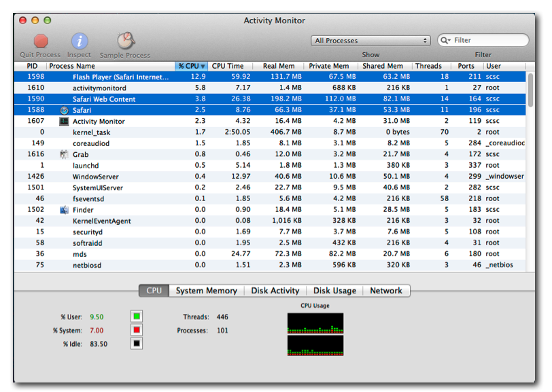Switch to the System Memory tab
The image size is (552, 392).
click(x=206, y=290)
